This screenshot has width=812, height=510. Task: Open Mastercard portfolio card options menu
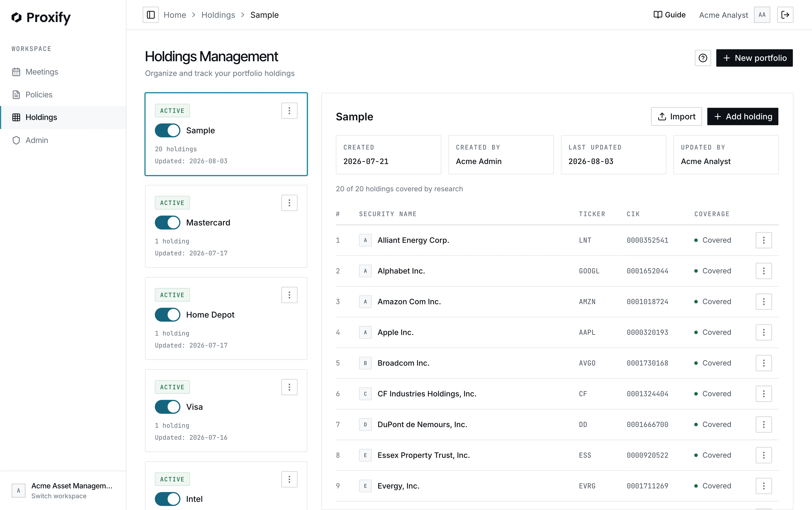tap(289, 203)
